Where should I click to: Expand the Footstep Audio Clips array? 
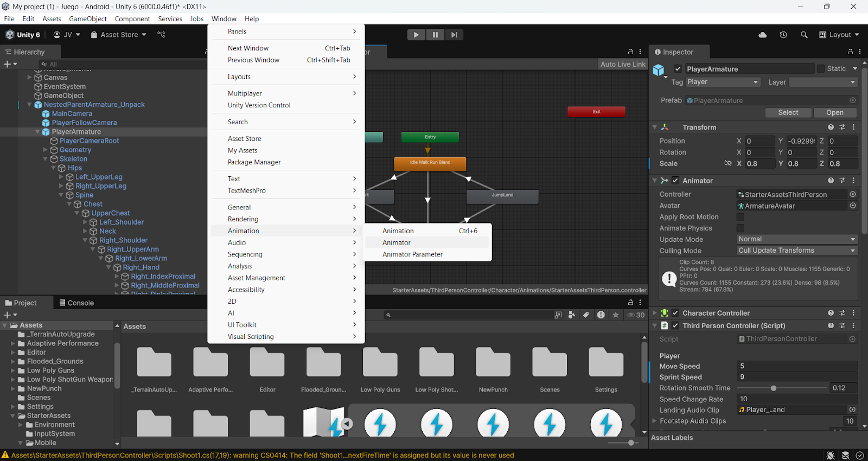(x=654, y=421)
